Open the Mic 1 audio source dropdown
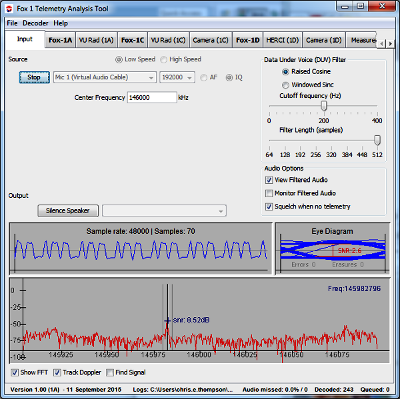400x399 pixels. pos(104,77)
